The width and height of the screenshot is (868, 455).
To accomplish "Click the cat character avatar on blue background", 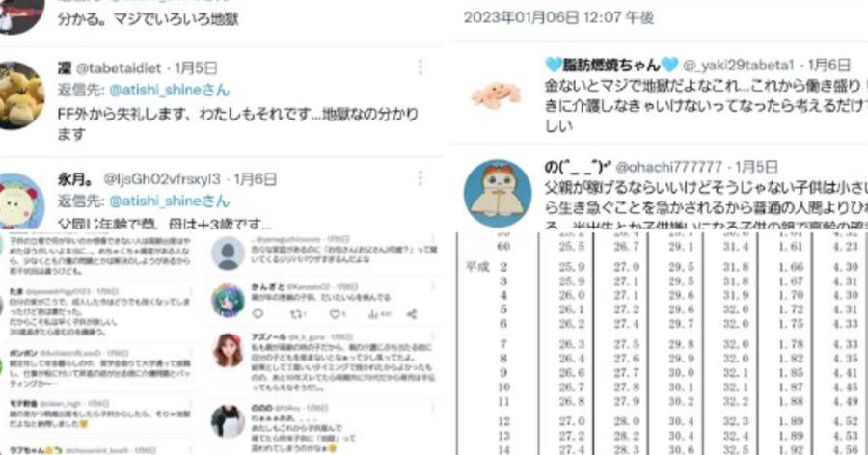I will coord(497,193).
